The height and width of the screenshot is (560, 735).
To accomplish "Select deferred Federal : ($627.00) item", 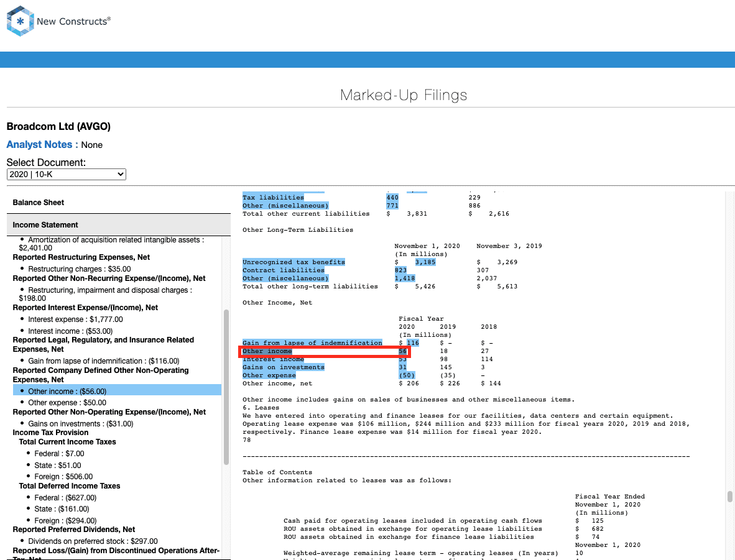I will 65,498.
